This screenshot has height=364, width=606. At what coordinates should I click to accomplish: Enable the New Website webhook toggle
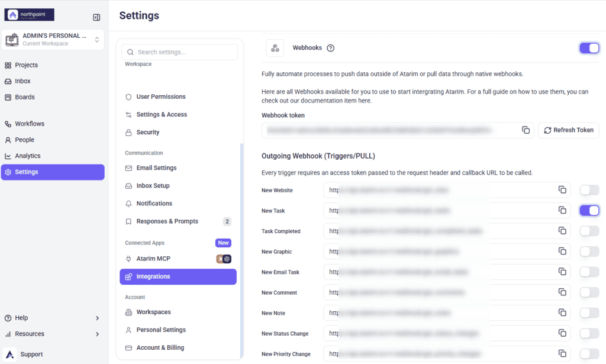coord(589,190)
